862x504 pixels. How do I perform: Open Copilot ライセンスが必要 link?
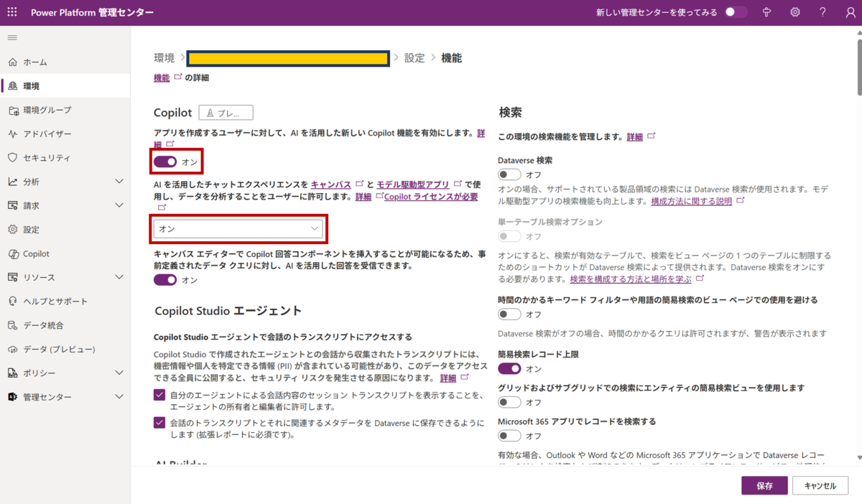point(430,197)
